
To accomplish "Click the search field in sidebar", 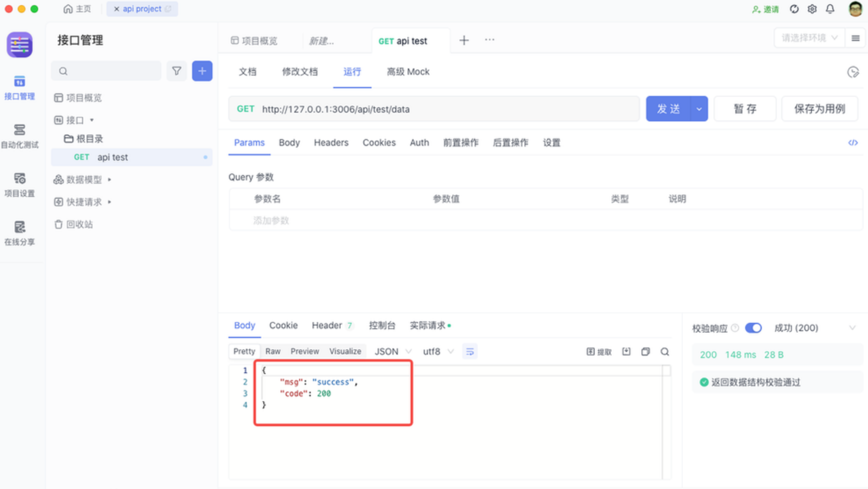I will [x=106, y=71].
